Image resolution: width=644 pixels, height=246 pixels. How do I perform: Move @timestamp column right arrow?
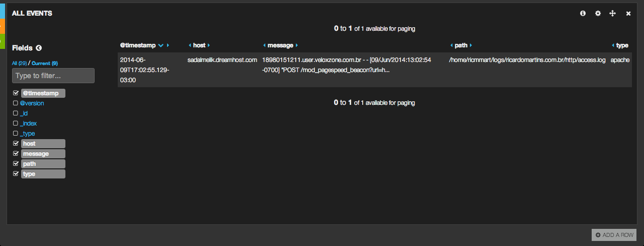(x=168, y=45)
